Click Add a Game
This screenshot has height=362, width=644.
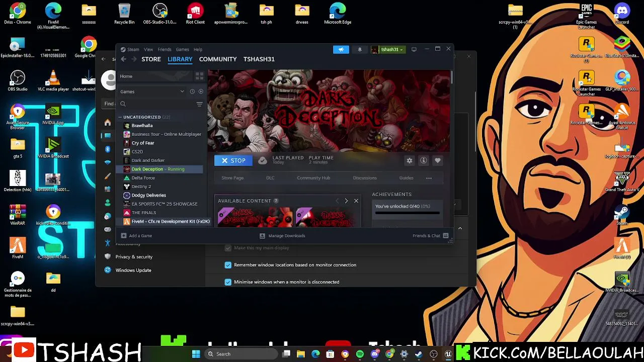click(136, 236)
